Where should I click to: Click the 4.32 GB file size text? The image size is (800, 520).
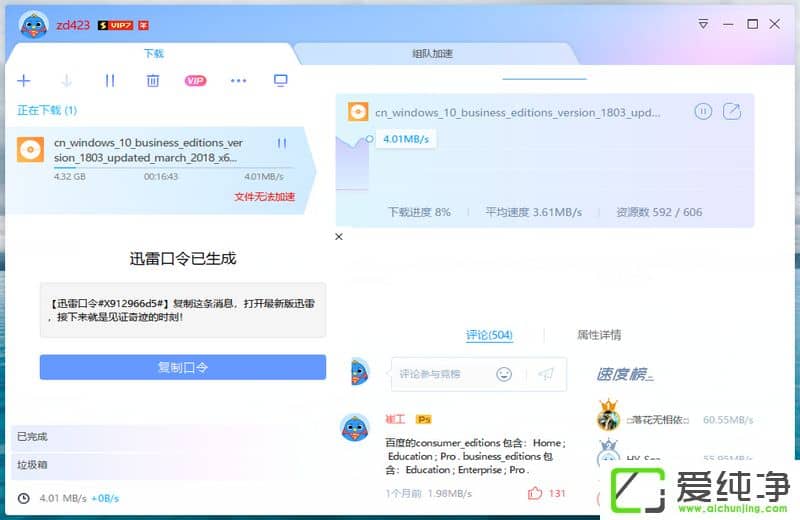pyautogui.click(x=69, y=177)
